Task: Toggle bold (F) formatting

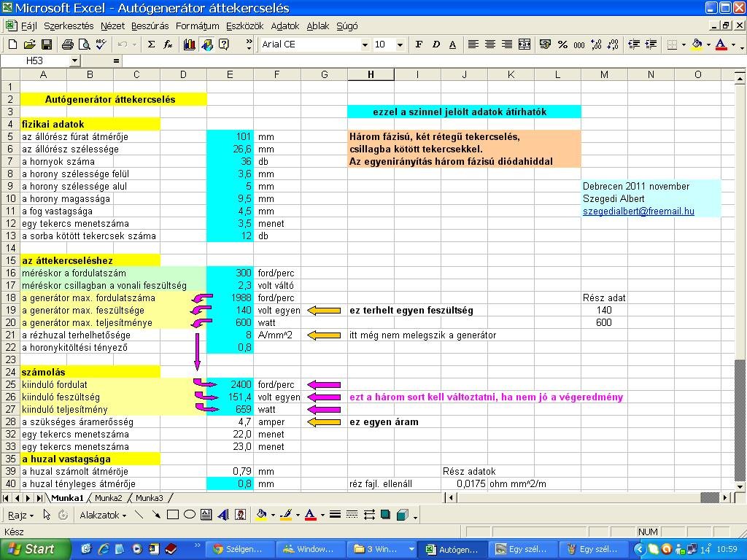Action: pyautogui.click(x=419, y=44)
